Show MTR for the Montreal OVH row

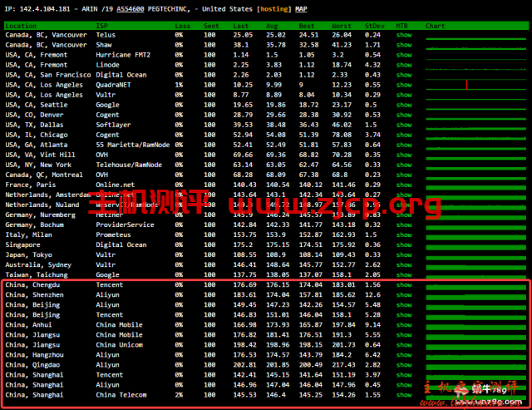point(404,175)
